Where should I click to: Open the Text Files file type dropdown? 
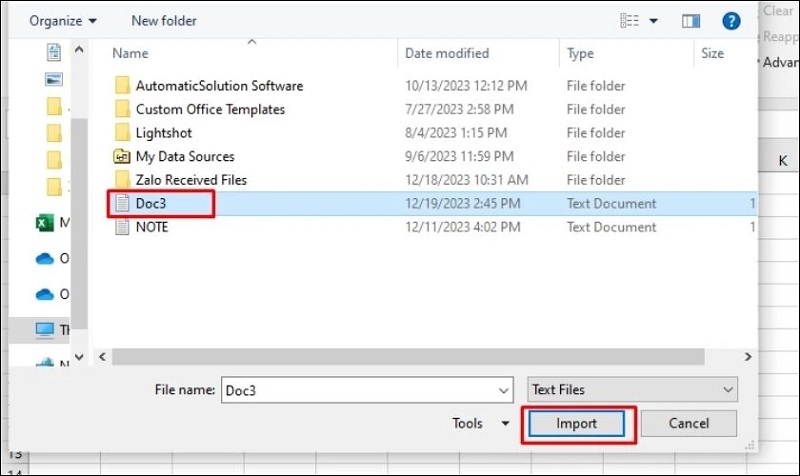click(x=631, y=389)
